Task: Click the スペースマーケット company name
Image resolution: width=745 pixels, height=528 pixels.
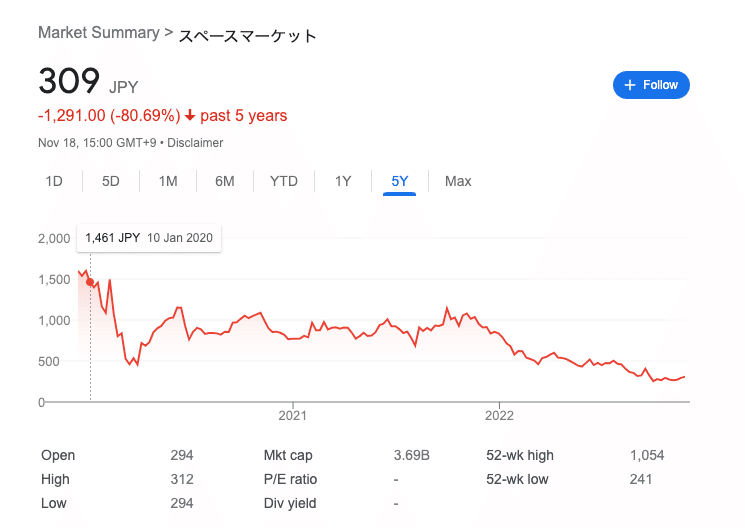Action: [247, 36]
